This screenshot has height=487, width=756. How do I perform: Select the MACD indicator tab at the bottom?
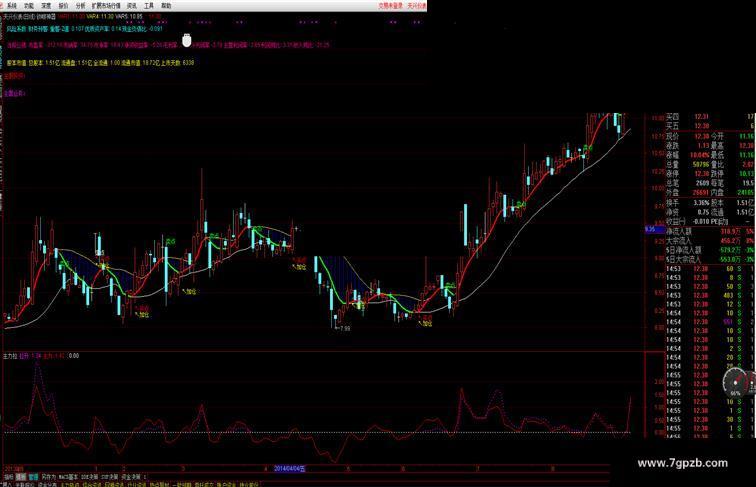67,476
